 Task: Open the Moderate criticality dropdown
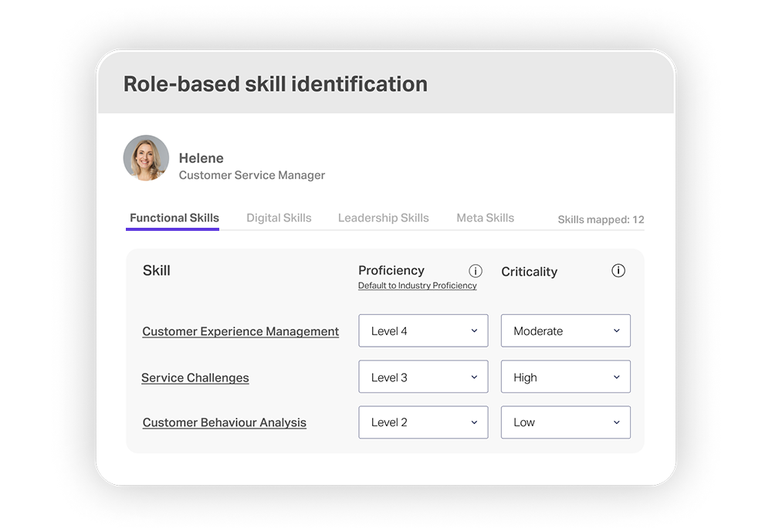565,330
